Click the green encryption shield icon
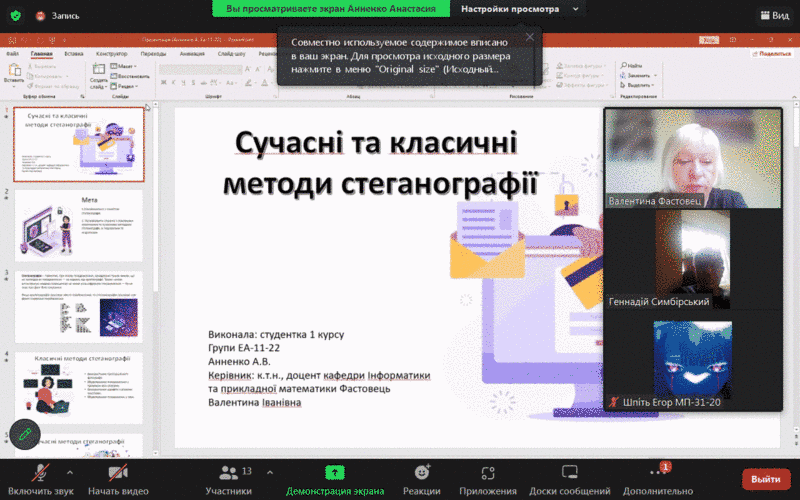Image resolution: width=800 pixels, height=500 pixels. pos(13,16)
